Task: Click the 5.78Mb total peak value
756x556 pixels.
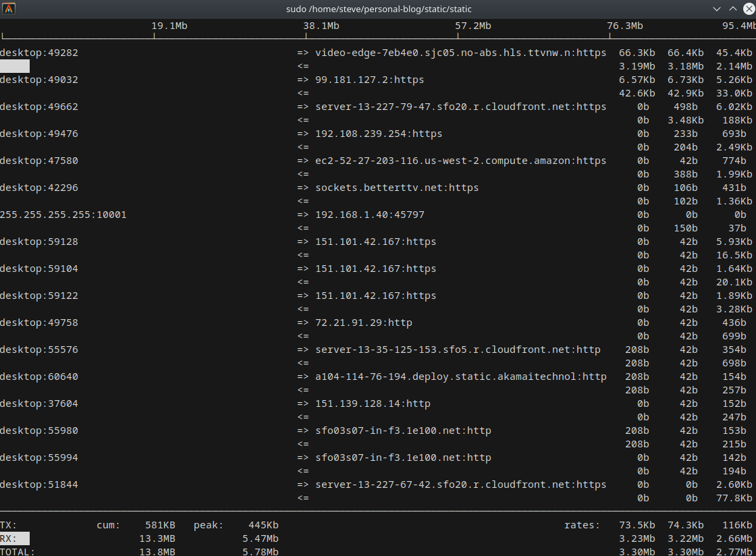Action: tap(261, 552)
